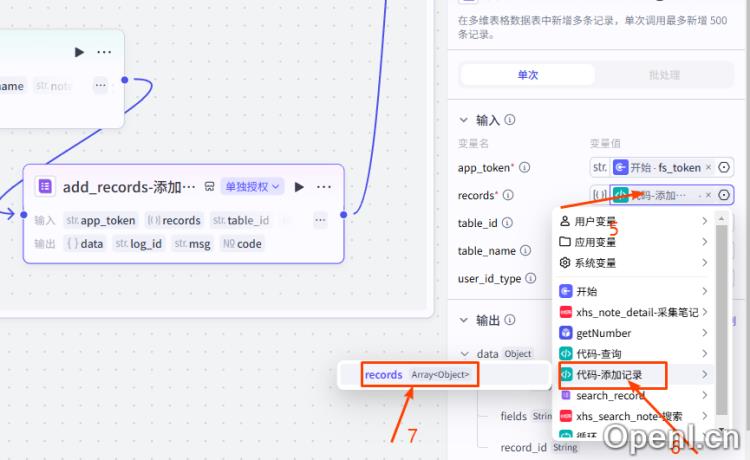The width and height of the screenshot is (750, 460).
Task: Click the code output chip on node
Action: [242, 244]
